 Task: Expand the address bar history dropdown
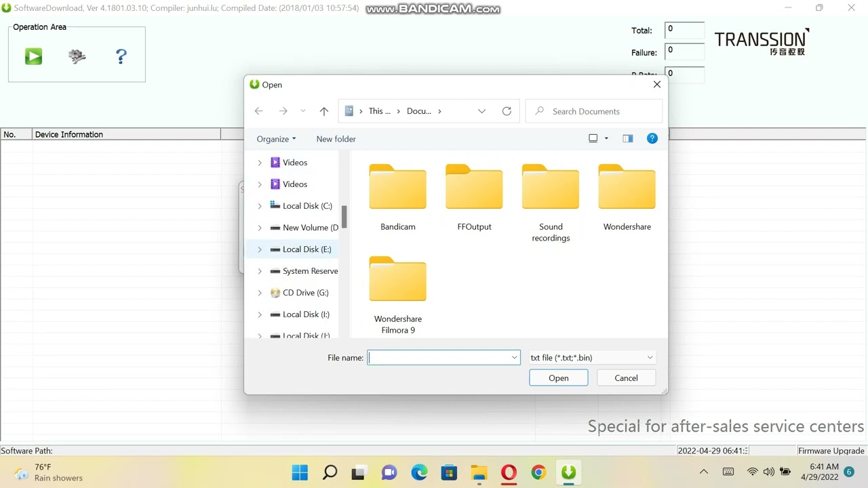coord(481,111)
